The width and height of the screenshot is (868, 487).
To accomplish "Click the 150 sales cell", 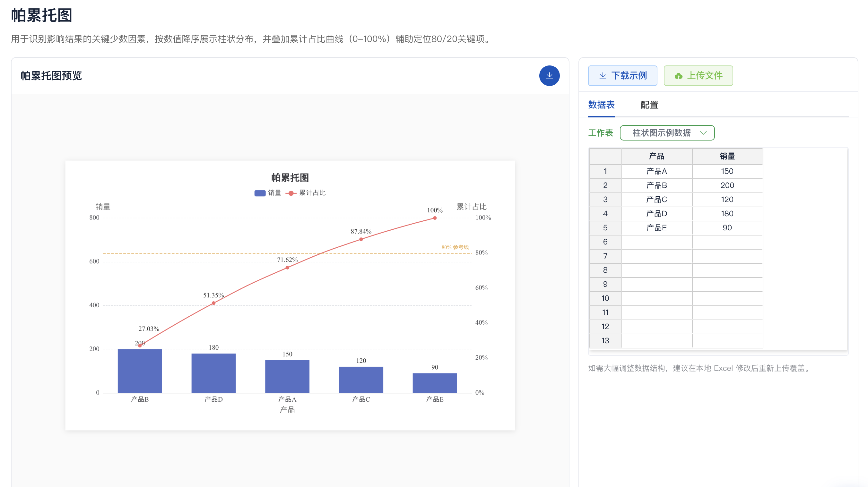I will point(727,171).
